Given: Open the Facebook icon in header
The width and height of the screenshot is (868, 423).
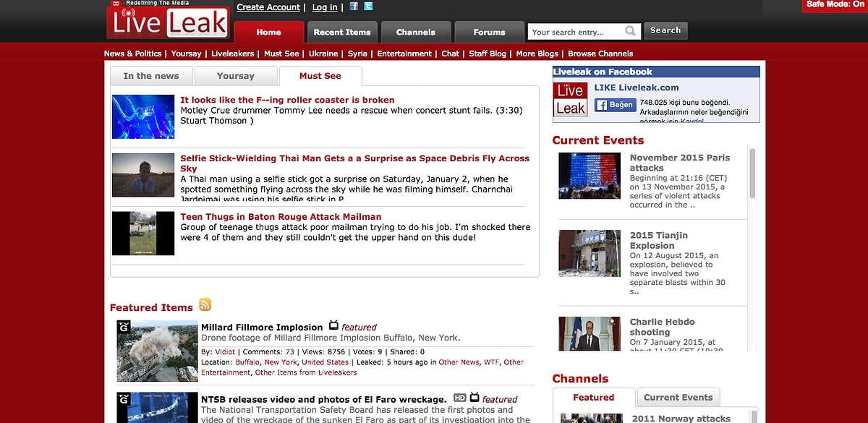Looking at the screenshot, I should coord(354,7).
